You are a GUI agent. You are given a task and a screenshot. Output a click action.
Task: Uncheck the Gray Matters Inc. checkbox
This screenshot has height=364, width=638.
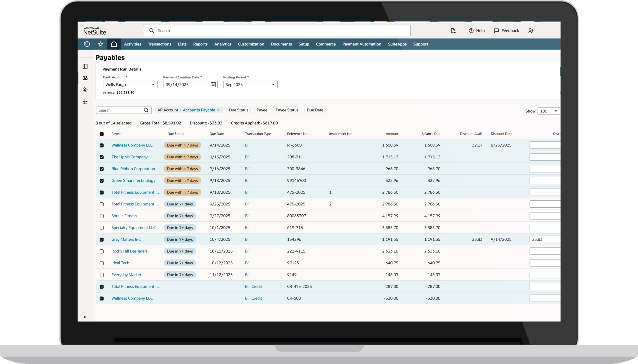[x=102, y=240]
